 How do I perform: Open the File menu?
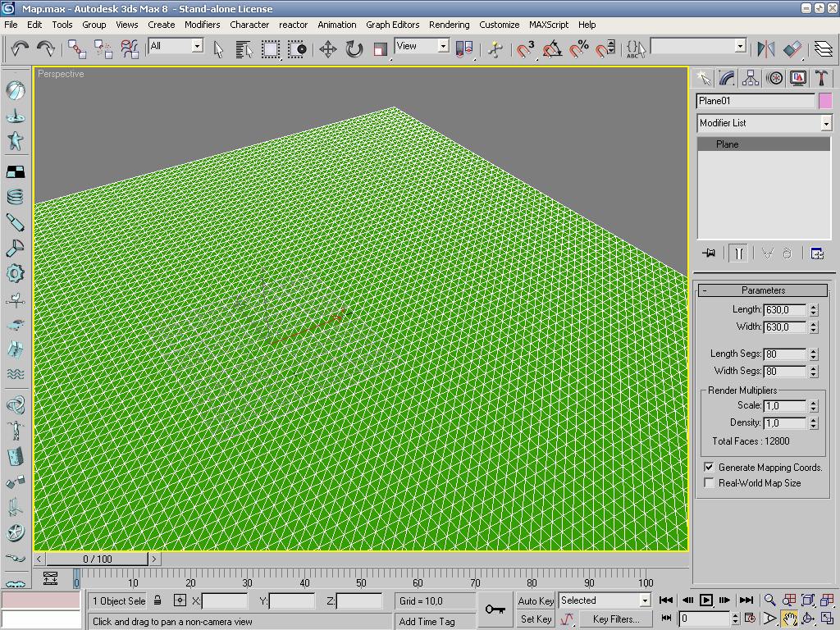(x=11, y=25)
